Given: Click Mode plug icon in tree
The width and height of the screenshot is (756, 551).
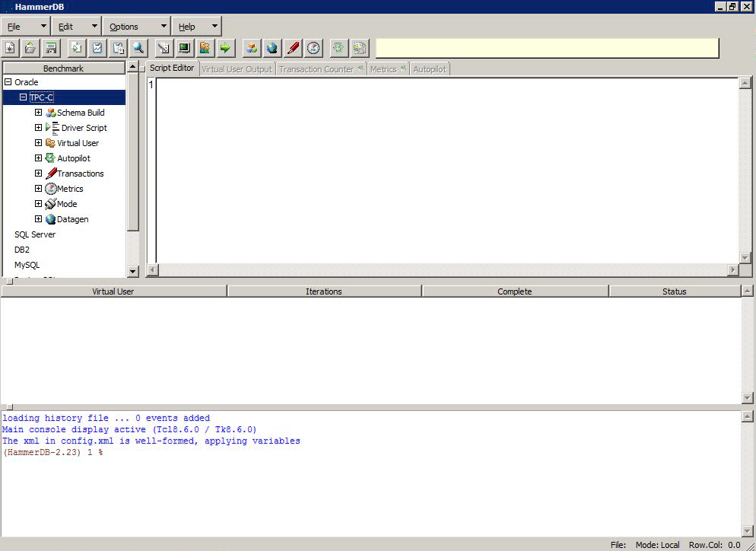Looking at the screenshot, I should [x=51, y=204].
